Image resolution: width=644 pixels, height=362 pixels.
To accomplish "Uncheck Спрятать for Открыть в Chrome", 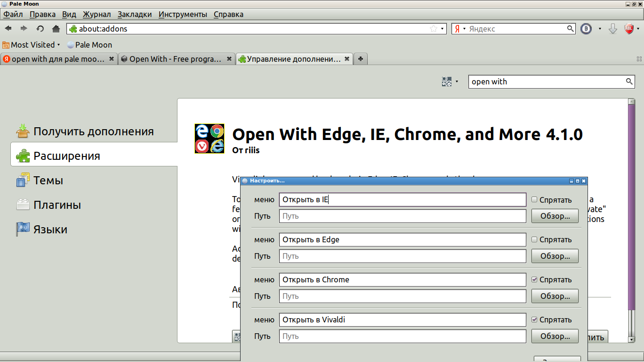I will coord(534,280).
